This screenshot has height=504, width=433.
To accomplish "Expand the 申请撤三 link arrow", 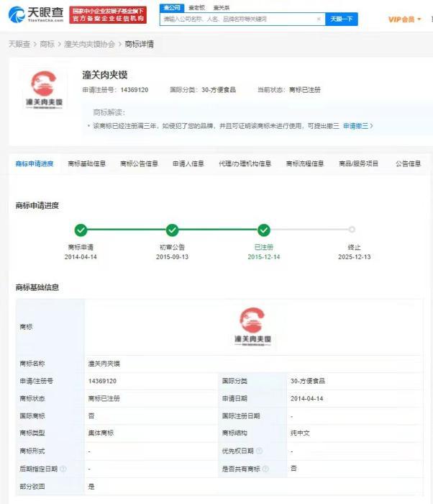I will tap(371, 126).
